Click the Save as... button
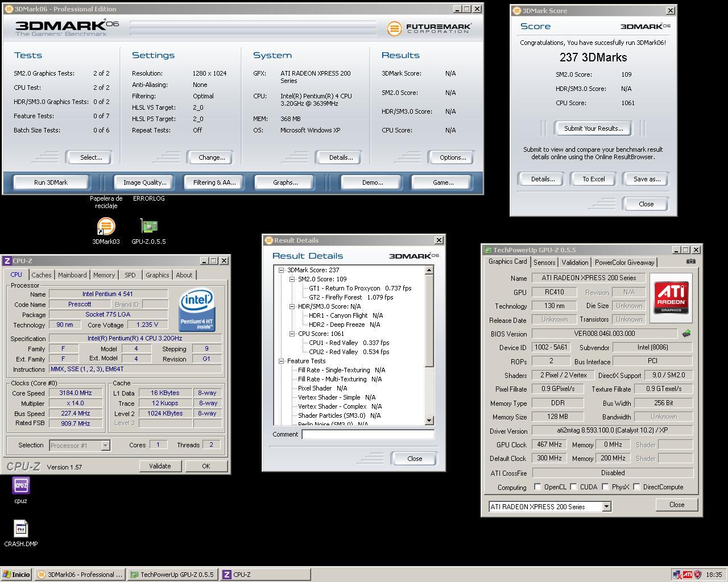728x582 pixels. pos(647,179)
